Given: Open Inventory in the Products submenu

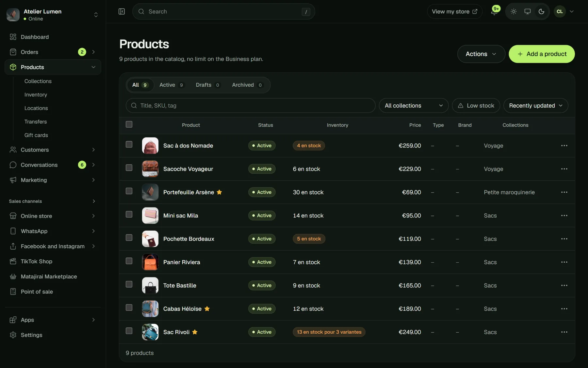Looking at the screenshot, I should (x=36, y=95).
